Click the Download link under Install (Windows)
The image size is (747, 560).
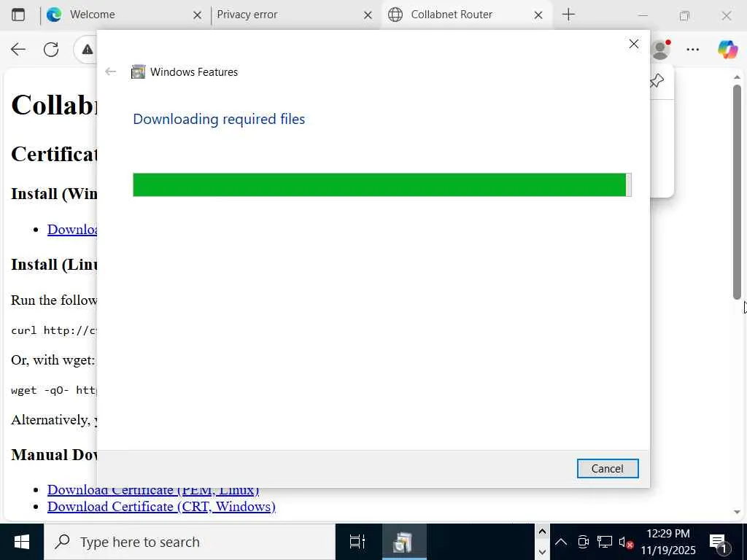point(72,229)
